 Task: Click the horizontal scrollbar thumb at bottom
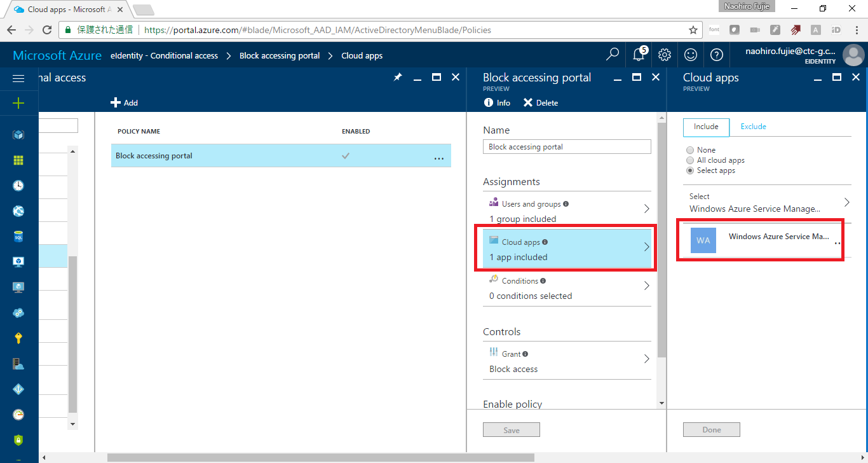[321, 457]
